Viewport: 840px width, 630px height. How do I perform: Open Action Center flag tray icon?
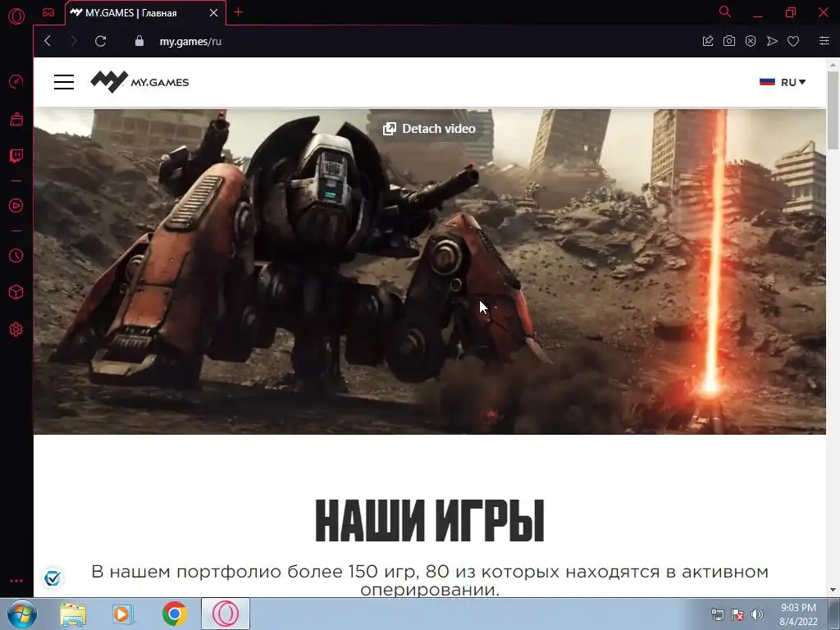[737, 614]
